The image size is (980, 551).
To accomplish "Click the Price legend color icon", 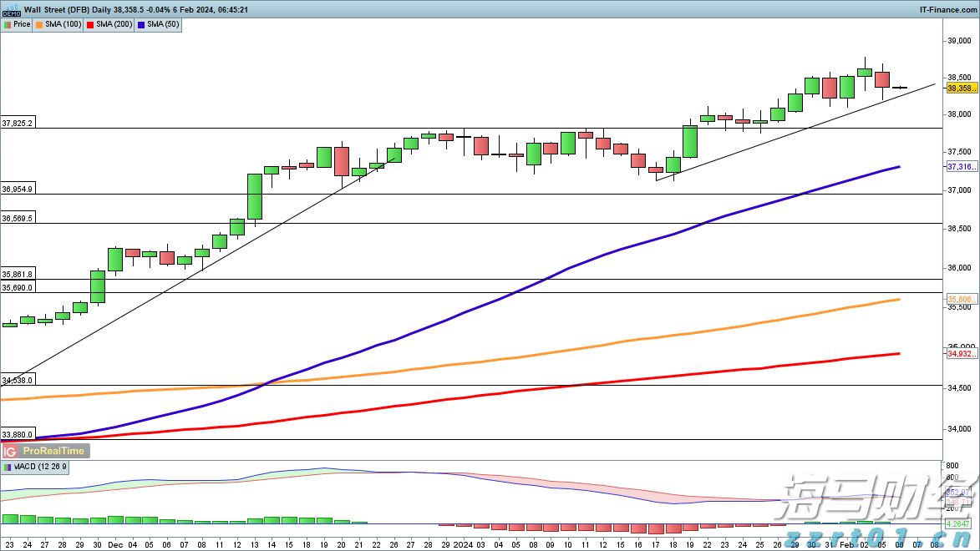I will point(8,24).
